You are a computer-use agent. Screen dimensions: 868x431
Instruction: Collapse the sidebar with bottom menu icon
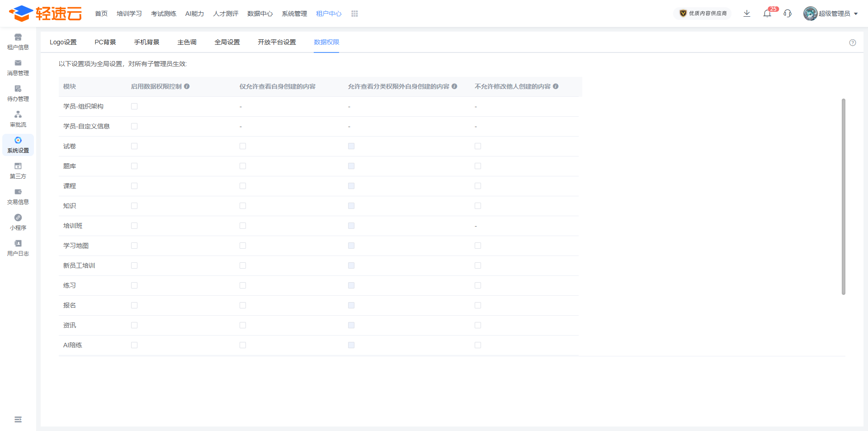coord(18,420)
